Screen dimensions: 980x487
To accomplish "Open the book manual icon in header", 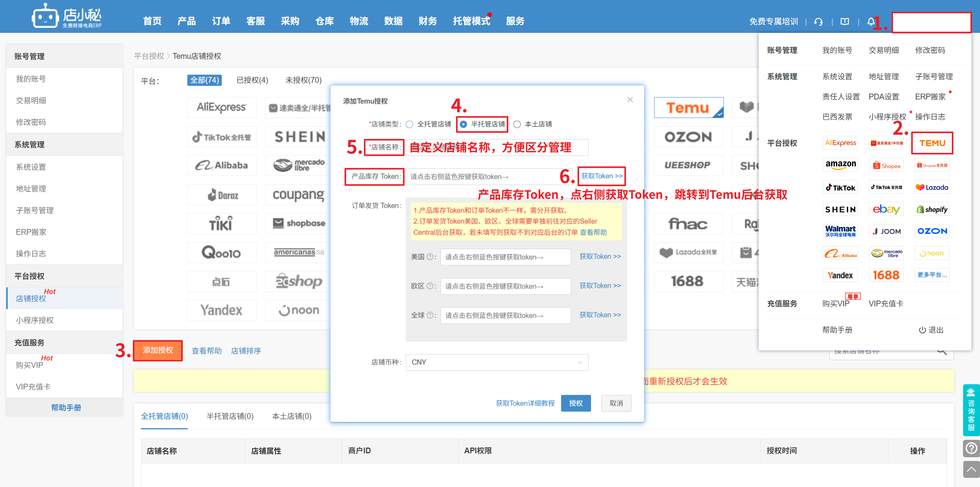I will (x=845, y=22).
